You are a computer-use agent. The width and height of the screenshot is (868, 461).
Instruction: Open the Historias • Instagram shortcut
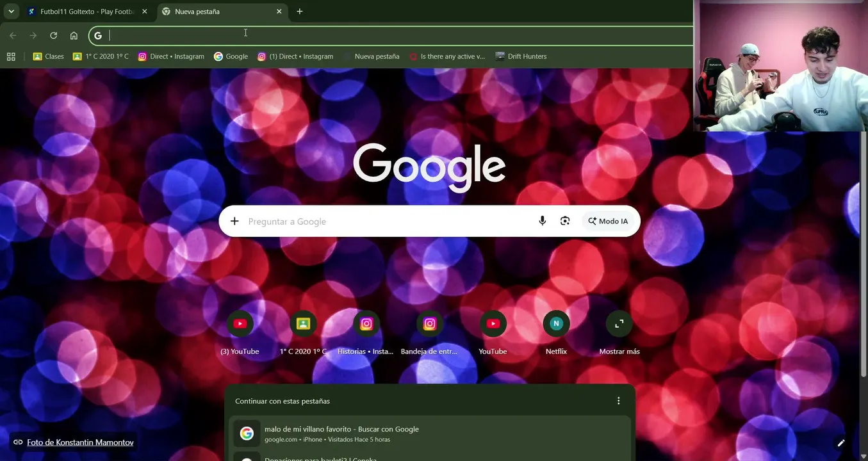(x=366, y=333)
